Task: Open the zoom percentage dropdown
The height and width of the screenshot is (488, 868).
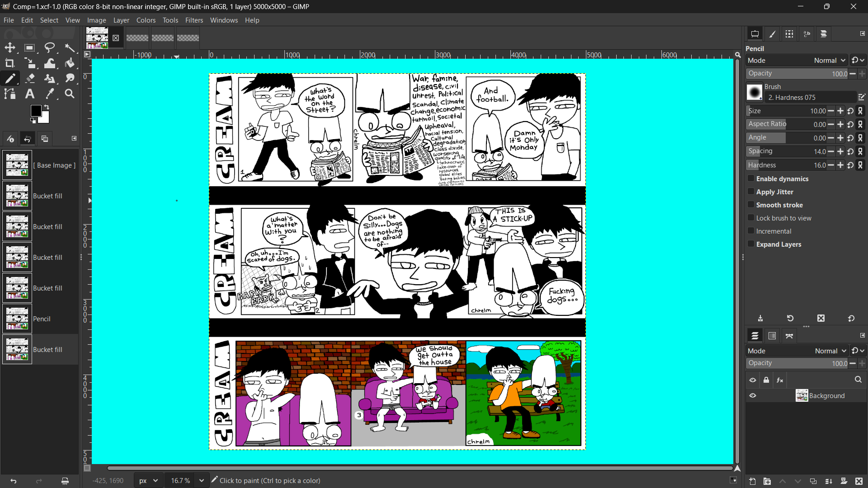Action: click(x=202, y=480)
